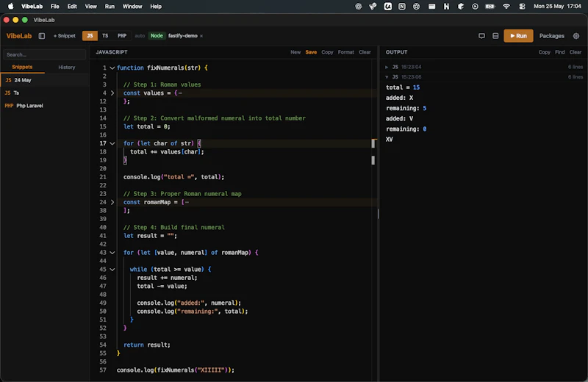Open the View menu
Image resolution: width=588 pixels, height=382 pixels.
(x=90, y=7)
